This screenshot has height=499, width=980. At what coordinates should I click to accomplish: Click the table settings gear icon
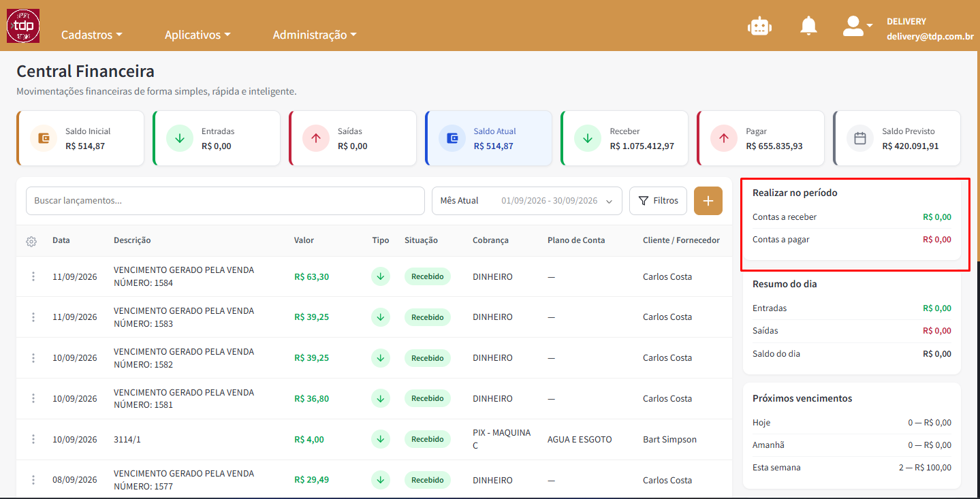31,241
